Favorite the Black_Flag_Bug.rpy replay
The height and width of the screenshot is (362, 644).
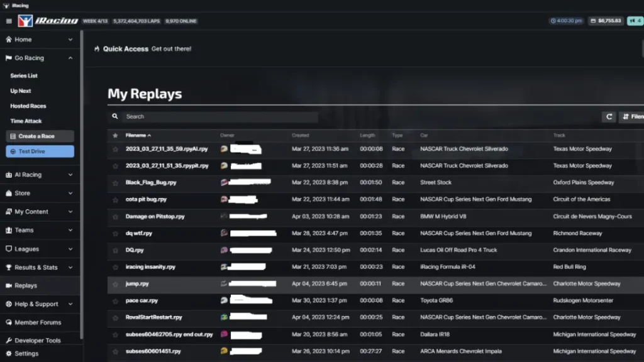[115, 183]
